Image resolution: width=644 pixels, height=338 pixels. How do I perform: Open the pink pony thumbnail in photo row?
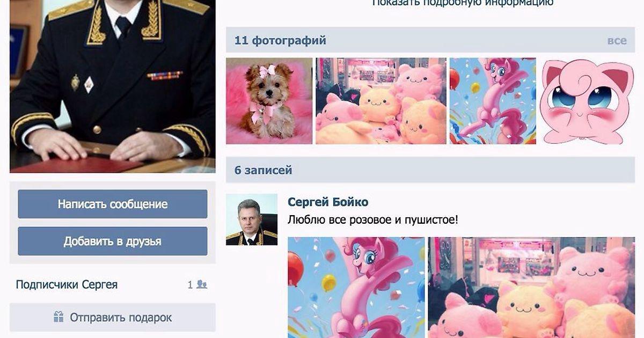pyautogui.click(x=493, y=101)
